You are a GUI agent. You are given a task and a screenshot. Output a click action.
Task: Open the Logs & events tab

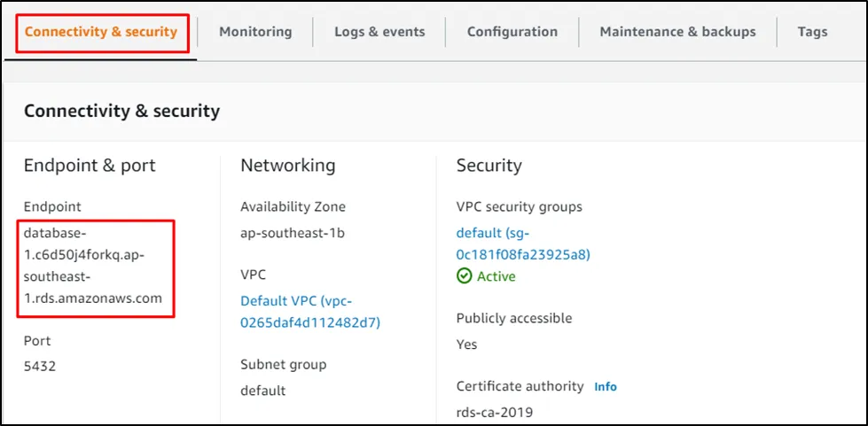379,32
